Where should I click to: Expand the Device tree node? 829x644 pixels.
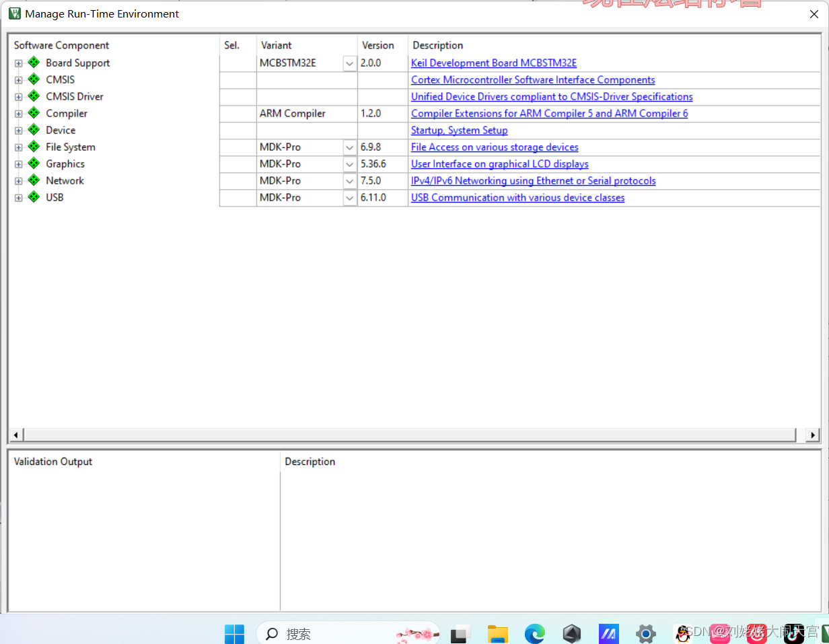[x=18, y=131]
